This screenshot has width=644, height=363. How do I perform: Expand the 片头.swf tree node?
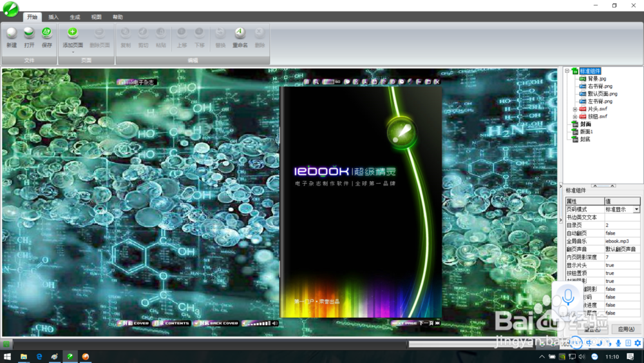coord(575,109)
